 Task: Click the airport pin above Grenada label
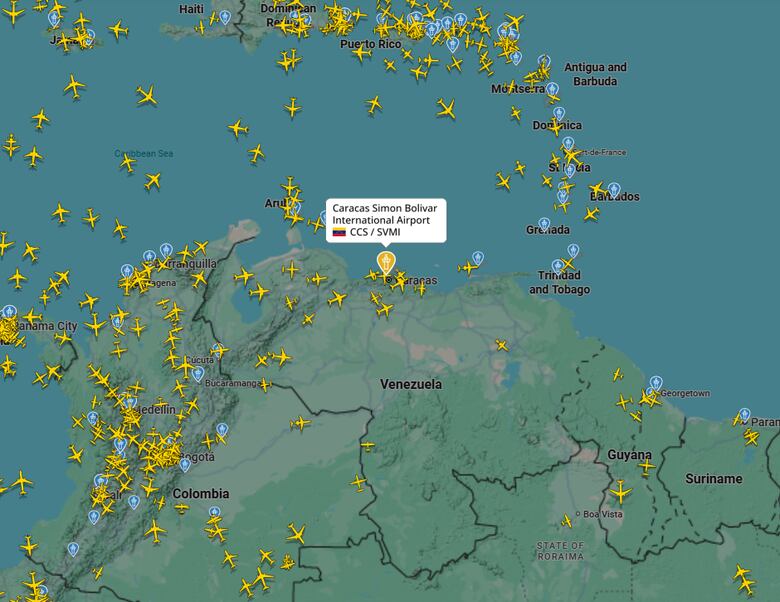pos(544,224)
